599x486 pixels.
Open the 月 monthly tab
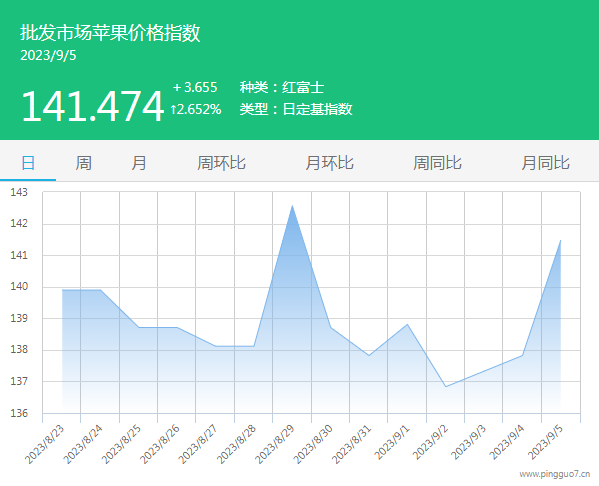point(139,163)
